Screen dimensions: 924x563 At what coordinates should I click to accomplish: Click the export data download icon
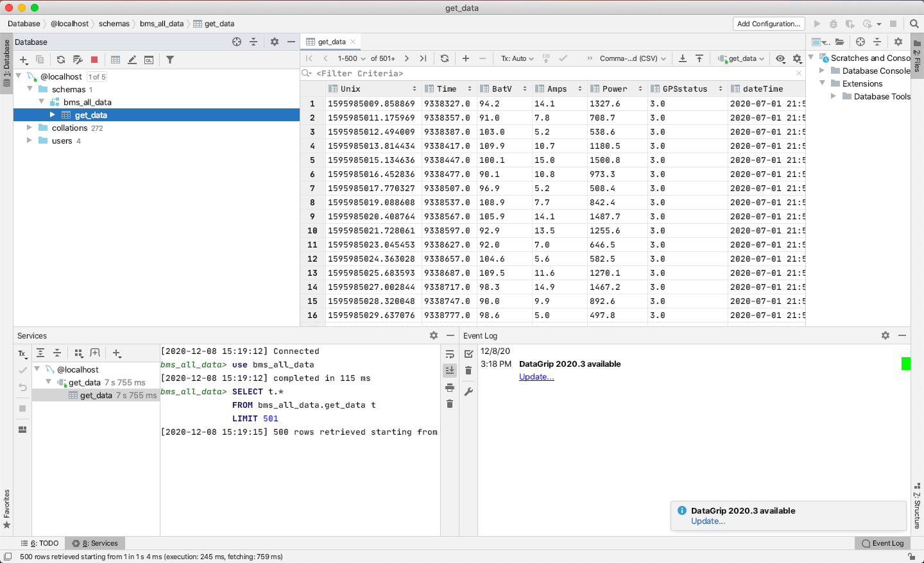click(x=683, y=58)
